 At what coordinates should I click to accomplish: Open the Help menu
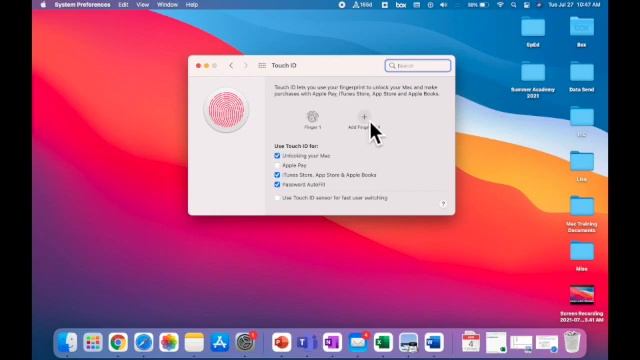pos(192,5)
